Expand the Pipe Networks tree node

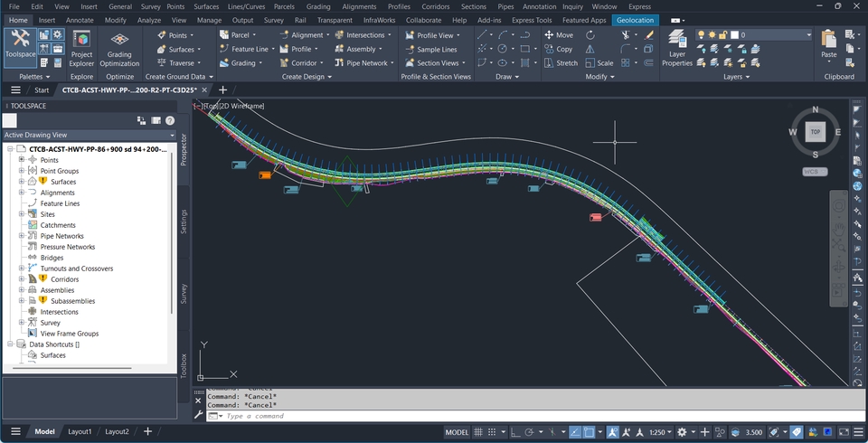point(22,236)
